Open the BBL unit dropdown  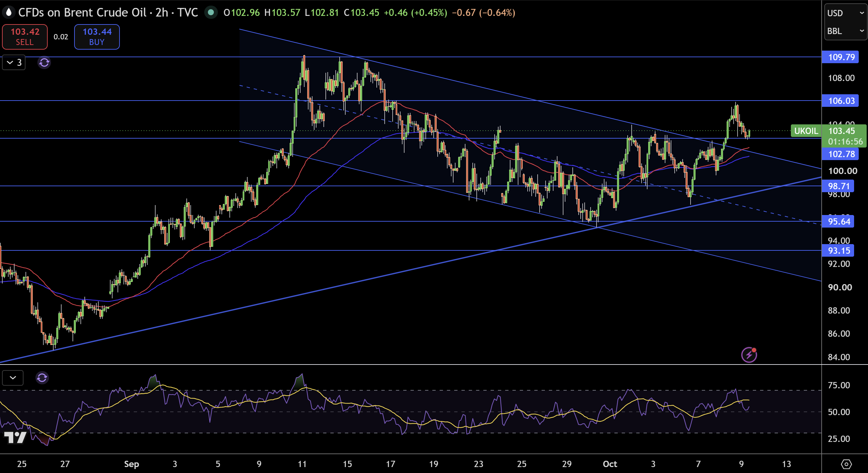845,31
